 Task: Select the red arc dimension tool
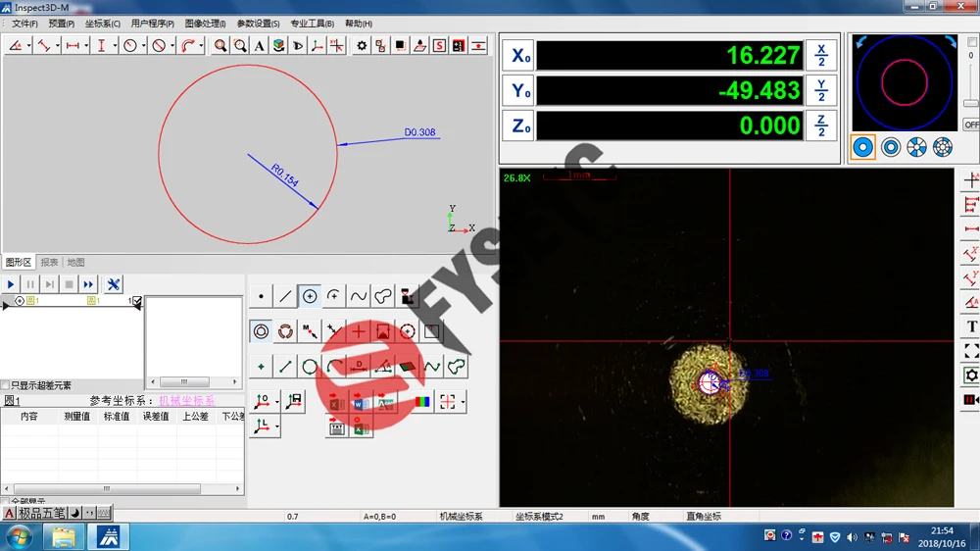pyautogui.click(x=187, y=46)
